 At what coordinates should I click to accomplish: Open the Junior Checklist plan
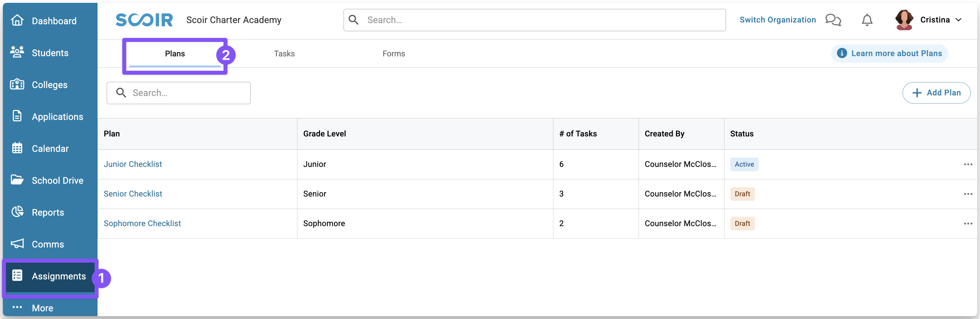point(133,164)
